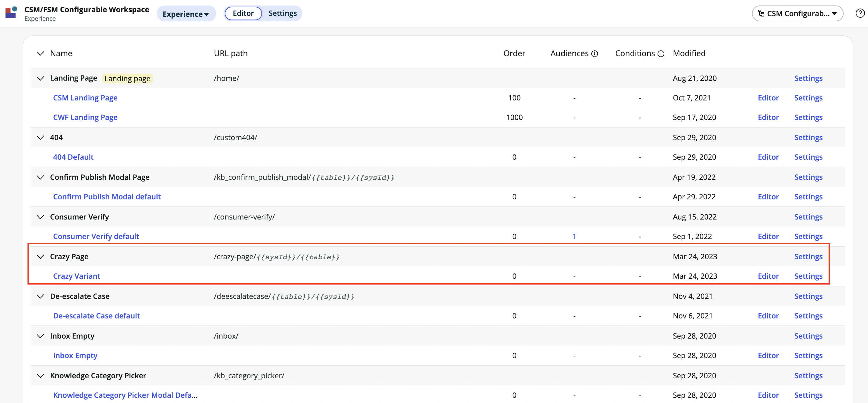Click the Conditions info icon
Viewport: 868px width, 403px height.
[661, 54]
